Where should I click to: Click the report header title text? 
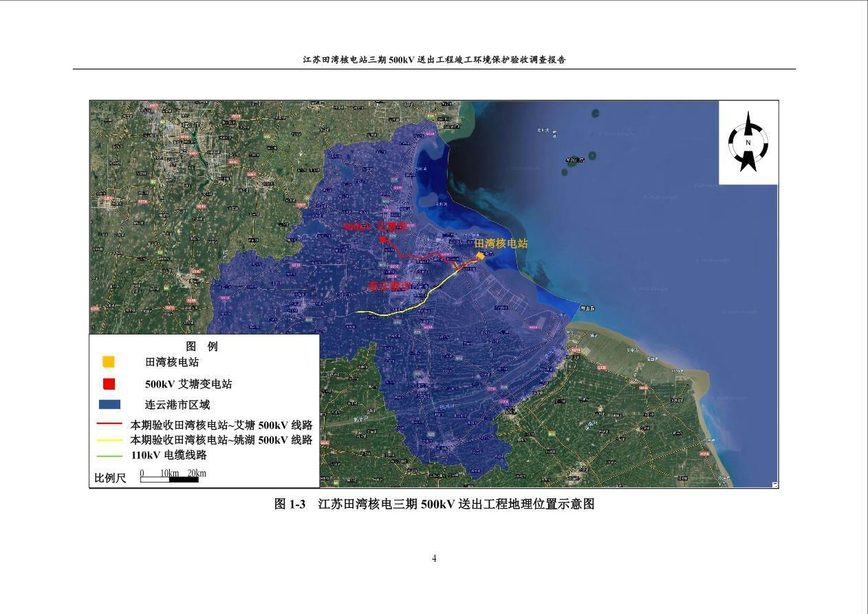point(434,60)
